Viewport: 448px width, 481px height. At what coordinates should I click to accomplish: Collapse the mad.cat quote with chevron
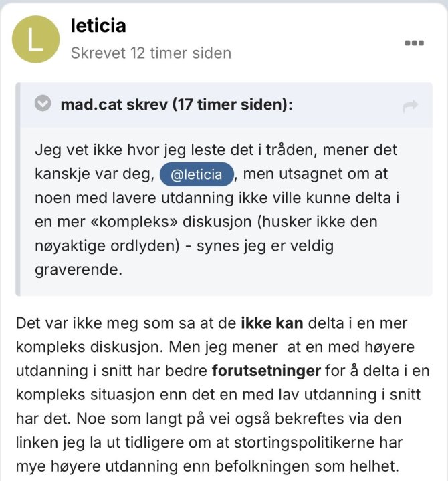(x=43, y=104)
